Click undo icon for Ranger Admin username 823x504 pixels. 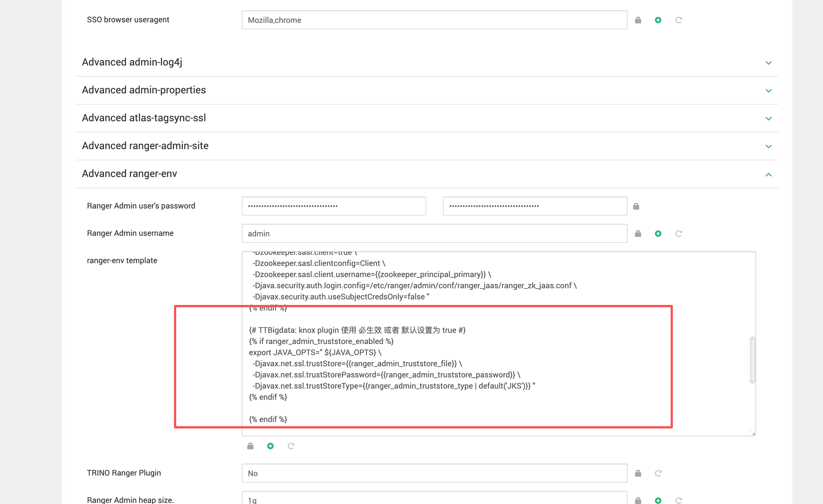pyautogui.click(x=678, y=234)
